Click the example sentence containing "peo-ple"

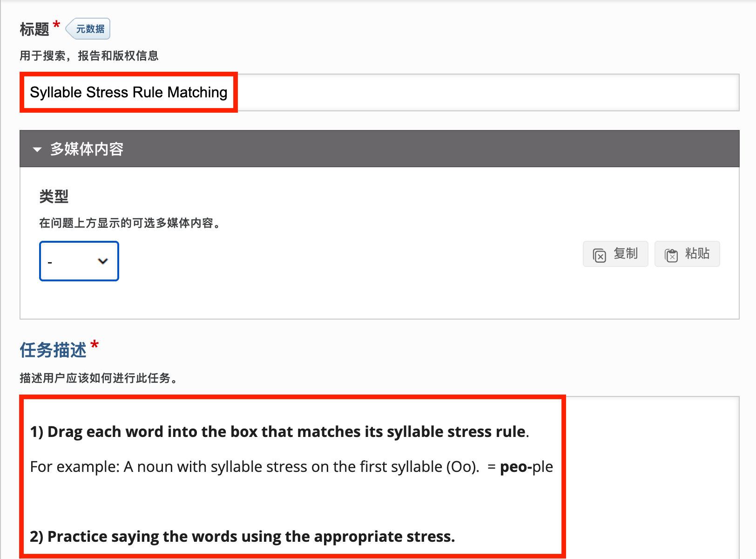[291, 466]
